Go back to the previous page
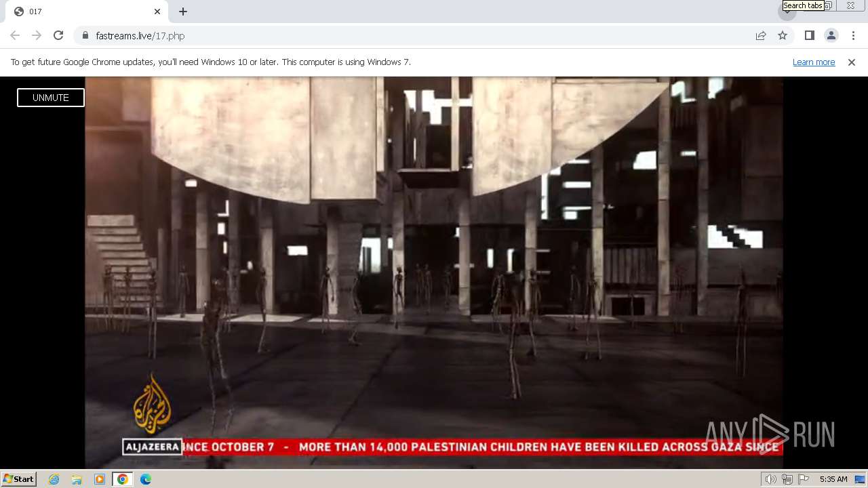 15,35
